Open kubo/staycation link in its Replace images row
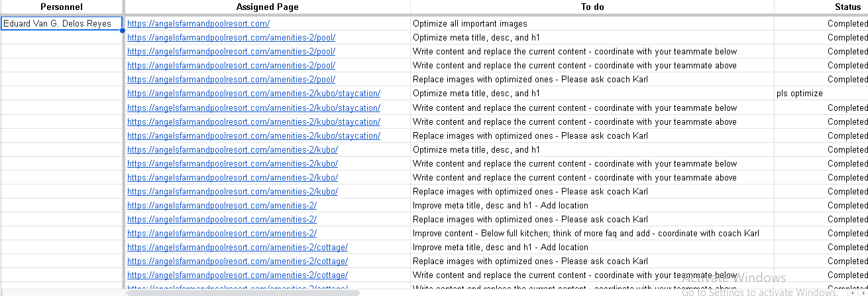 tap(253, 135)
